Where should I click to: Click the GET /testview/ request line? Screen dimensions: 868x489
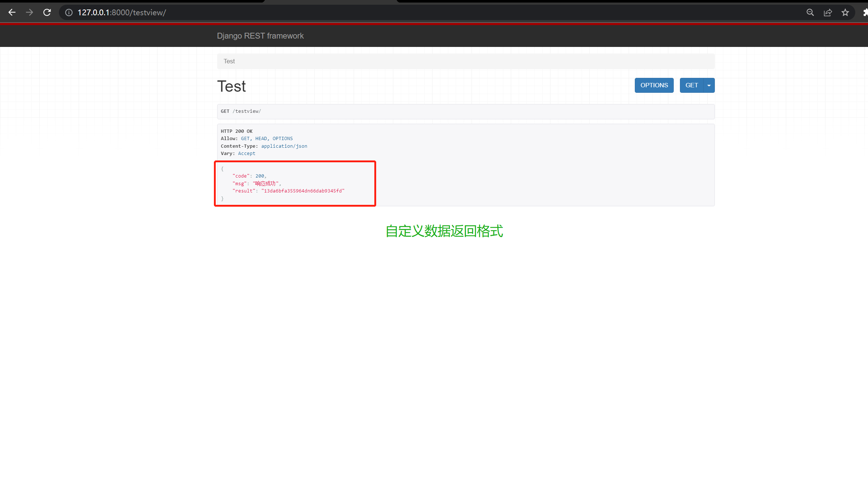point(241,111)
